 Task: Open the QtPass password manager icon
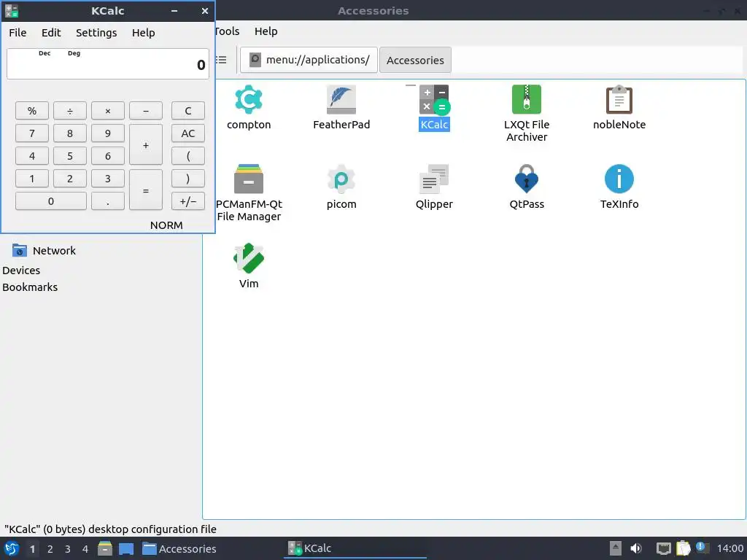(x=527, y=179)
